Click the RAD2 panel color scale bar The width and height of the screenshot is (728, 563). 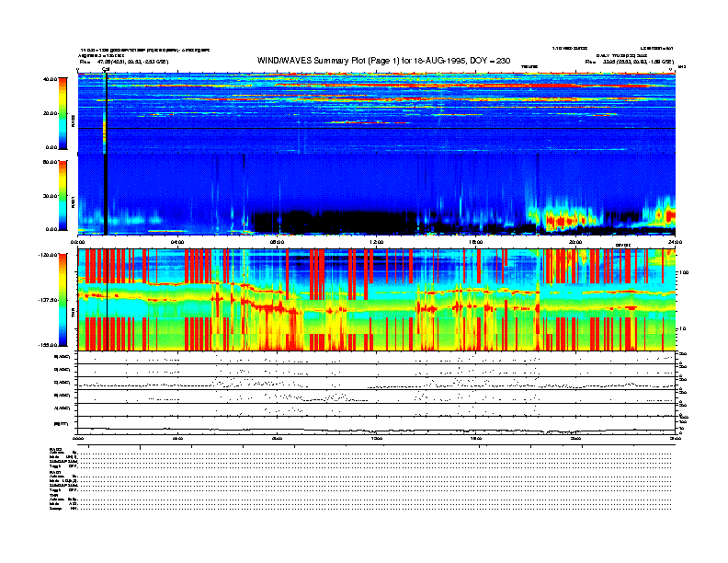[x=63, y=113]
